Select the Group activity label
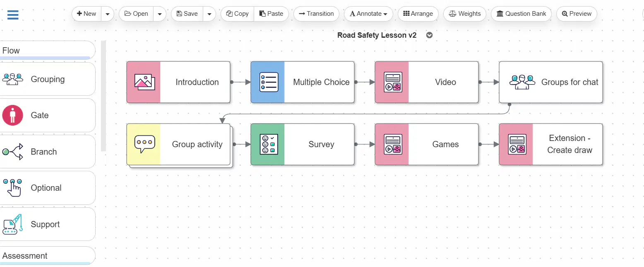The height and width of the screenshot is (267, 644). (x=197, y=144)
